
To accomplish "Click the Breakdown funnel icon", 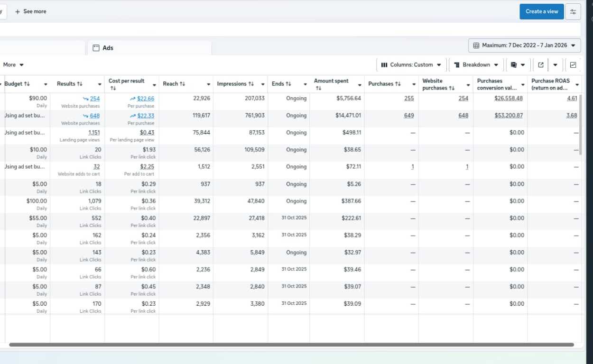I will click(x=456, y=64).
